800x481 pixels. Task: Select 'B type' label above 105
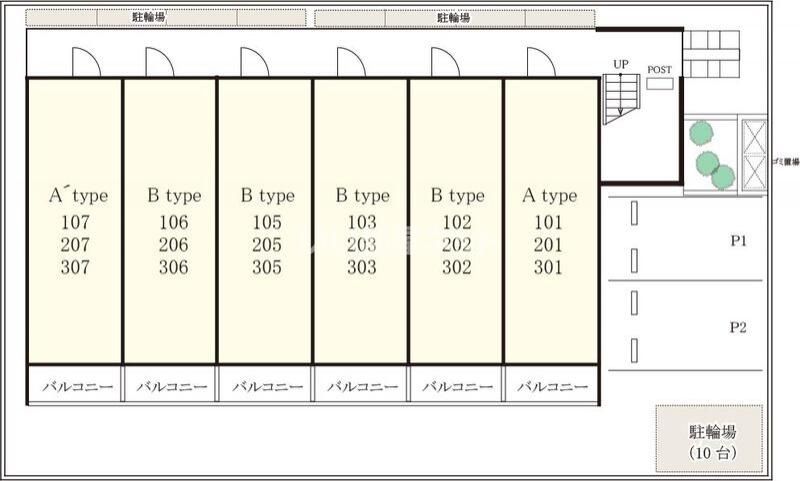tap(267, 195)
